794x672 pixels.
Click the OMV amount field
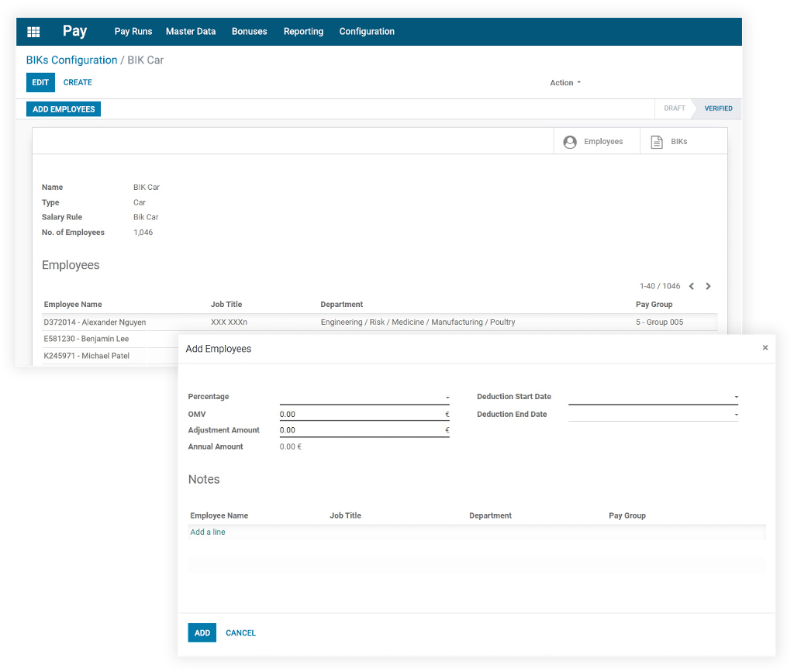tap(364, 415)
